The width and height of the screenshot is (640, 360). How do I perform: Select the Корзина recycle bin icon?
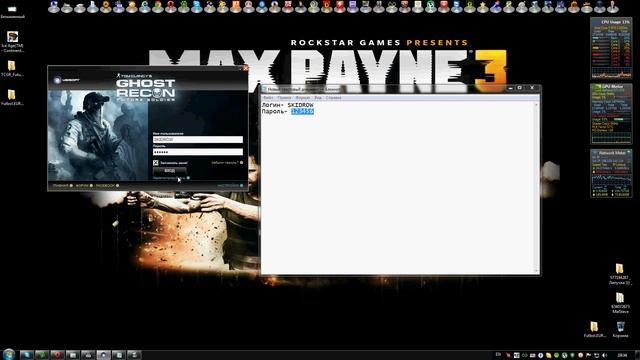(620, 330)
